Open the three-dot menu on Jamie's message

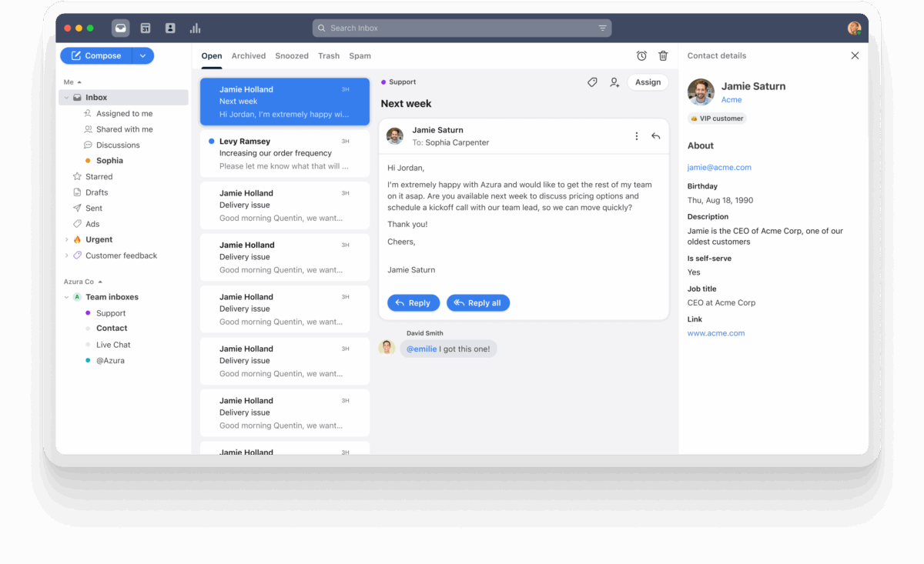click(637, 135)
